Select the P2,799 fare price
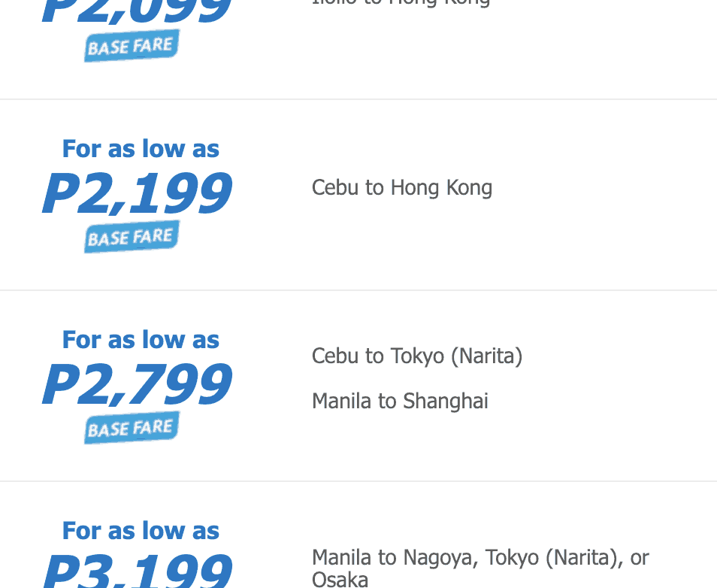The height and width of the screenshot is (588, 717). click(137, 385)
